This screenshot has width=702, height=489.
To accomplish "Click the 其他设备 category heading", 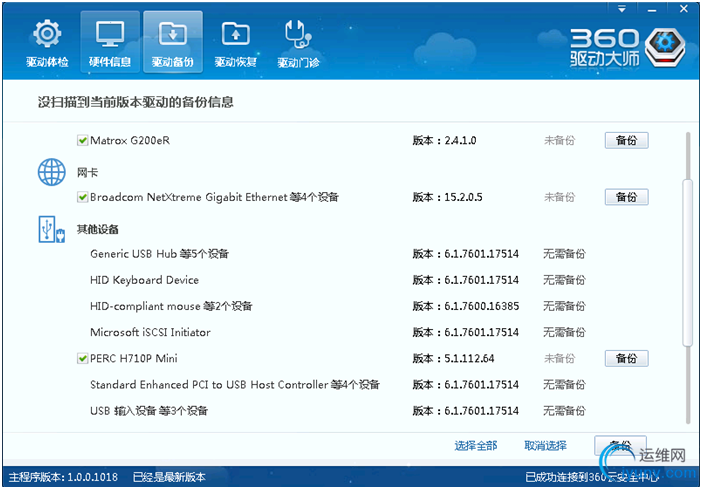I will point(98,229).
